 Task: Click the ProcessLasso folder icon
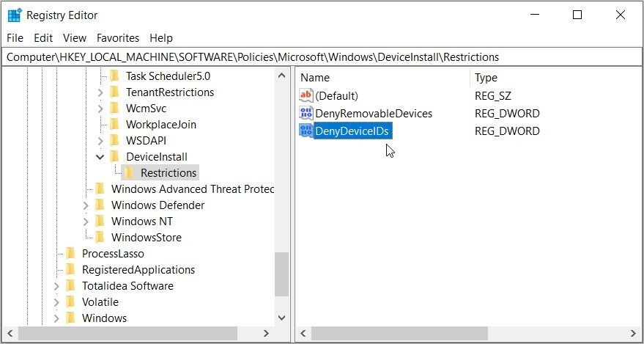pos(70,253)
